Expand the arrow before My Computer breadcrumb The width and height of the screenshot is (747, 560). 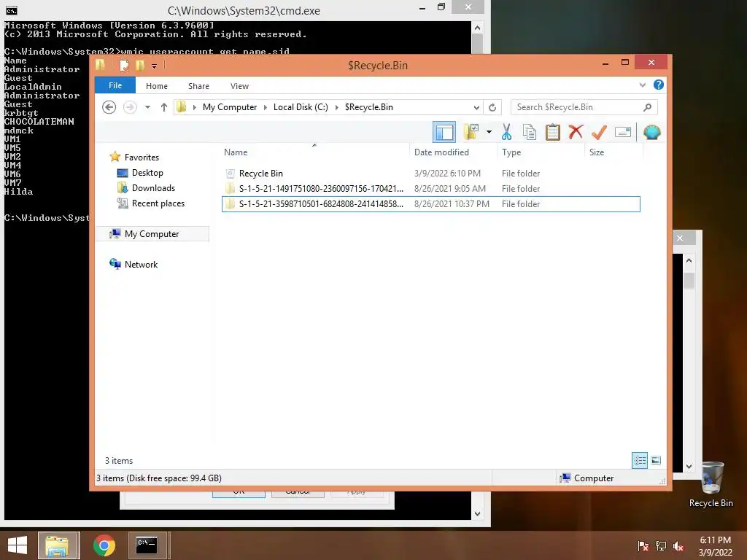194,107
